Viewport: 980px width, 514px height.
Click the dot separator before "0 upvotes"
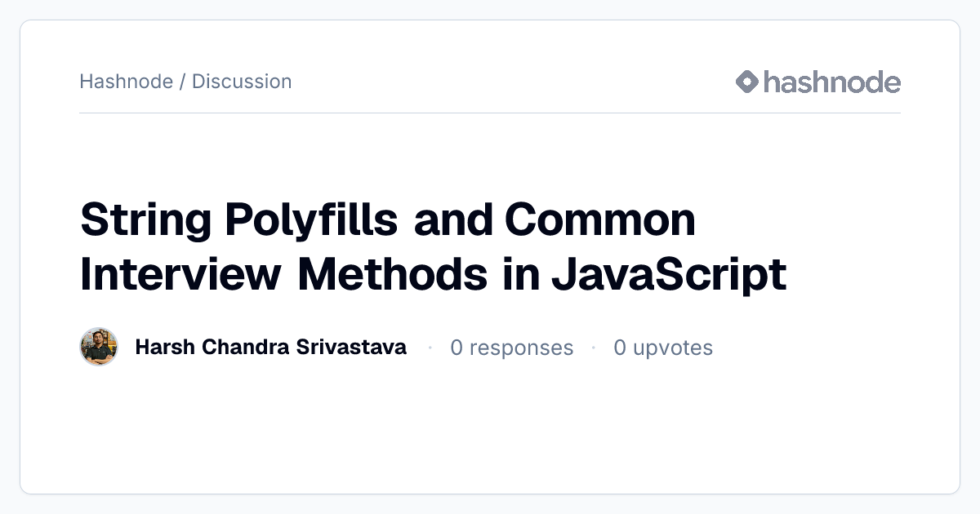pyautogui.click(x=594, y=348)
